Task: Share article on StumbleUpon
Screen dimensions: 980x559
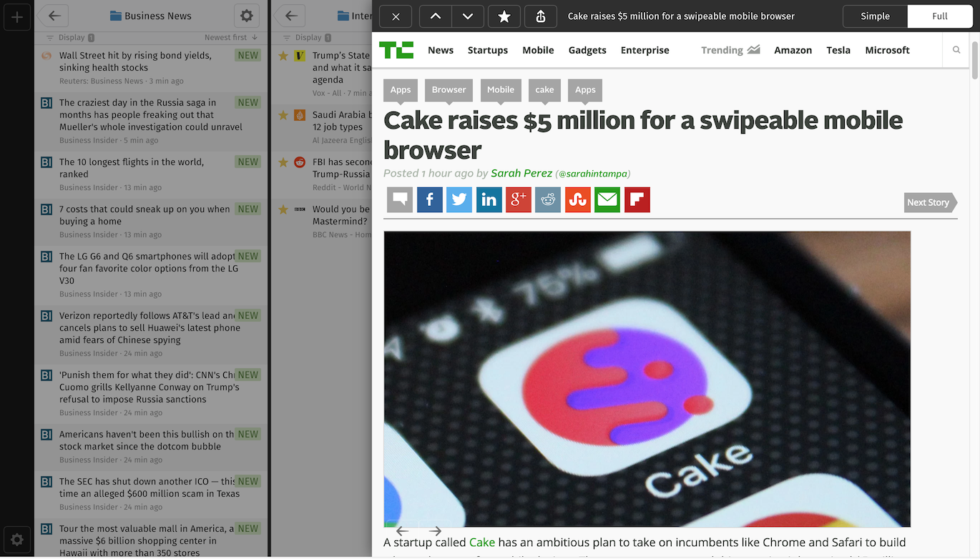Action: tap(578, 199)
